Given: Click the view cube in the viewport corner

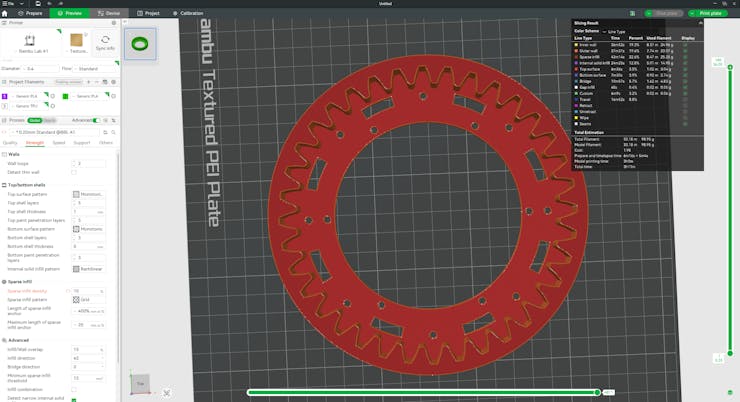Looking at the screenshot, I should 140,384.
